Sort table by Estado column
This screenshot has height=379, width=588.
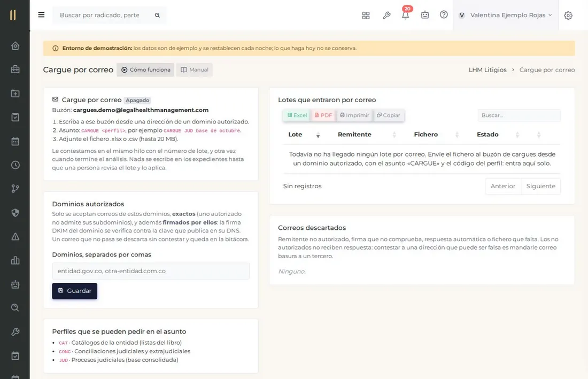[x=498, y=135]
